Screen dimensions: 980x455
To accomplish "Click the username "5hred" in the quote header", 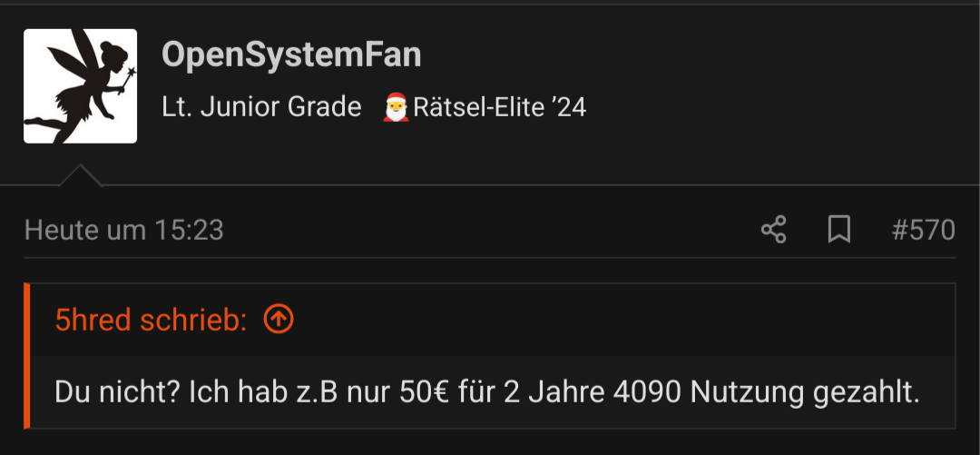I will [x=93, y=320].
